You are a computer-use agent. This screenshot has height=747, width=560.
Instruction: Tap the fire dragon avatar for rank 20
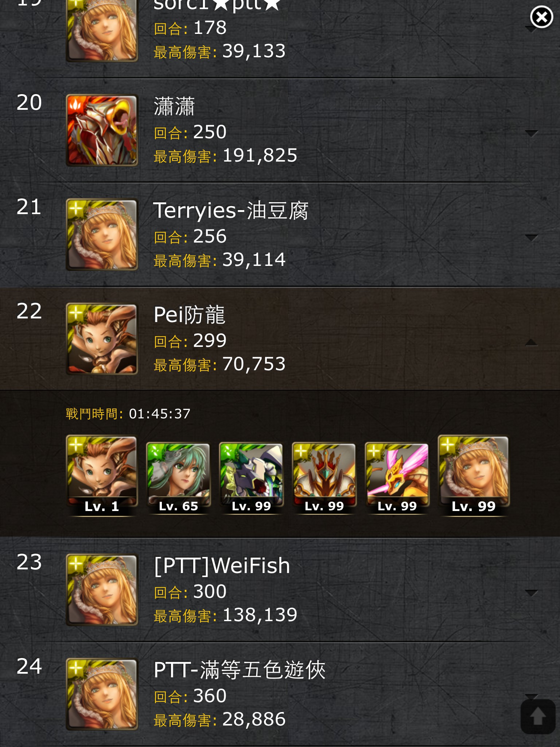pos(102,130)
